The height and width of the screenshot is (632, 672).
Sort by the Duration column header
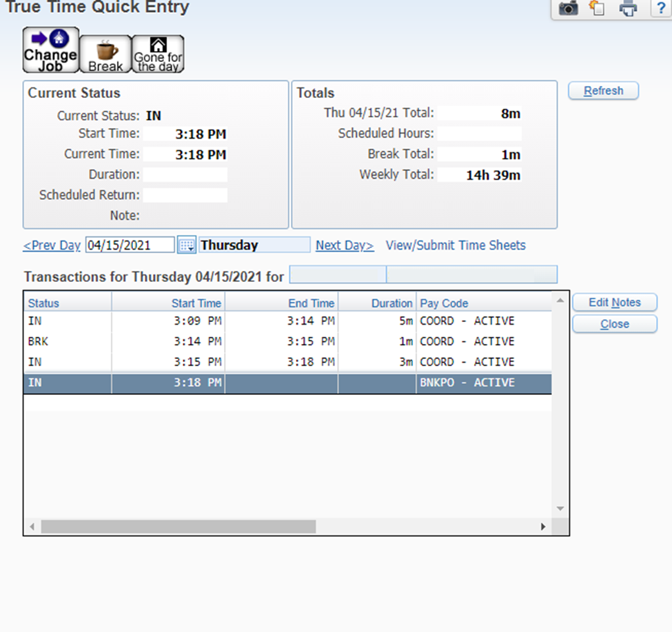pos(377,303)
